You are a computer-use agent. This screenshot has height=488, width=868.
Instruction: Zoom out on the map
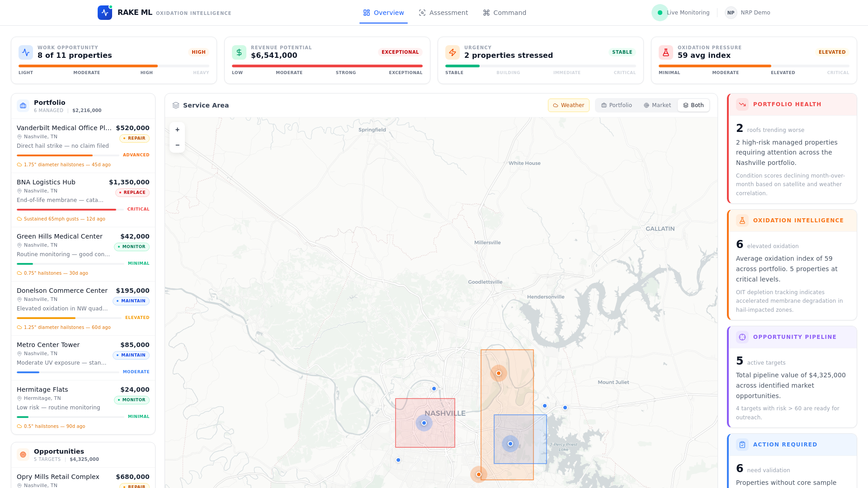pos(177,145)
